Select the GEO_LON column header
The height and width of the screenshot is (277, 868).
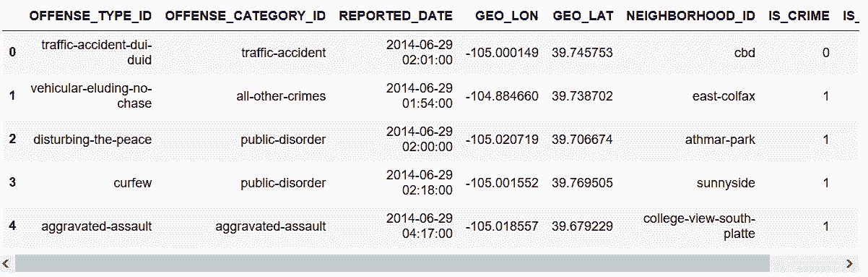click(x=506, y=16)
